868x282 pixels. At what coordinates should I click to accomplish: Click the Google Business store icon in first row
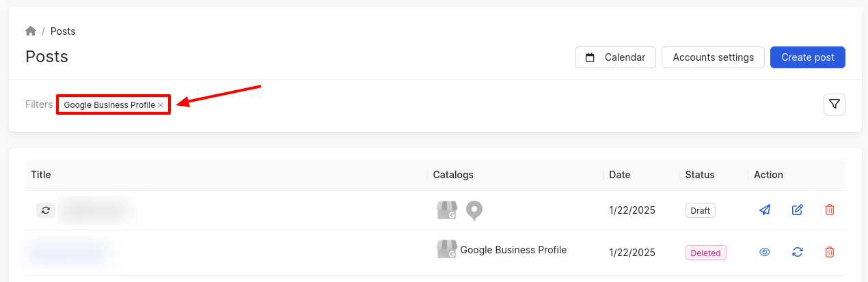446,210
